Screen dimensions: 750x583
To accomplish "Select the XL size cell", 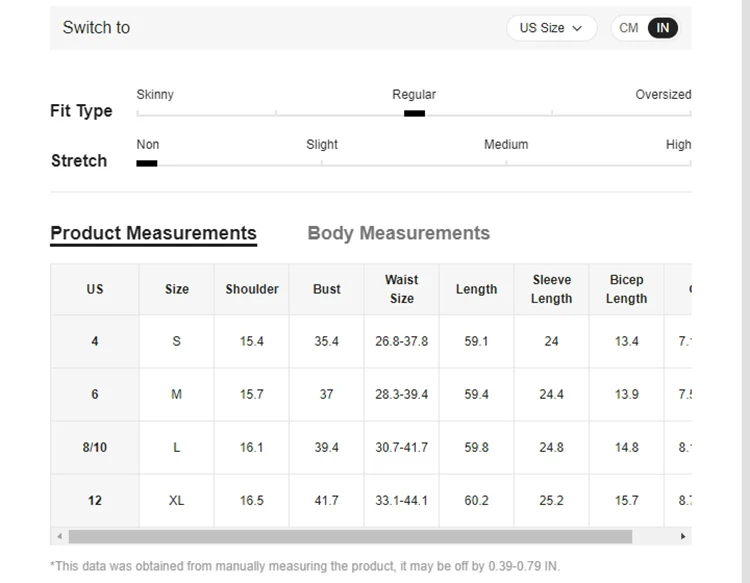I will pos(177,500).
